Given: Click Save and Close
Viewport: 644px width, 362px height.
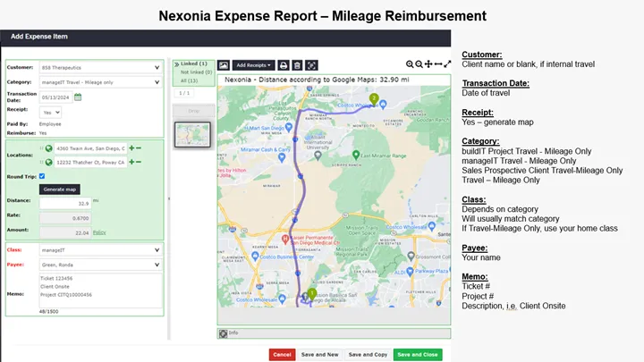Looking at the screenshot, I should [418, 355].
